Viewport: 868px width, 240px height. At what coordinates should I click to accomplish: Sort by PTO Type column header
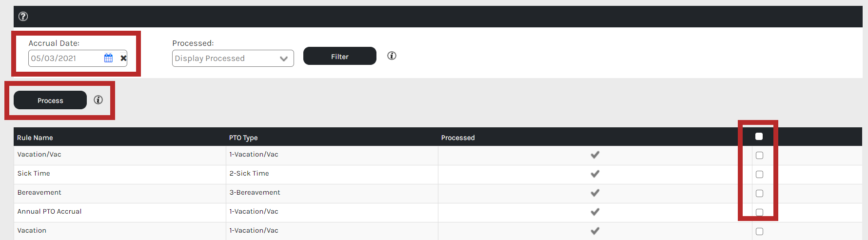243,138
